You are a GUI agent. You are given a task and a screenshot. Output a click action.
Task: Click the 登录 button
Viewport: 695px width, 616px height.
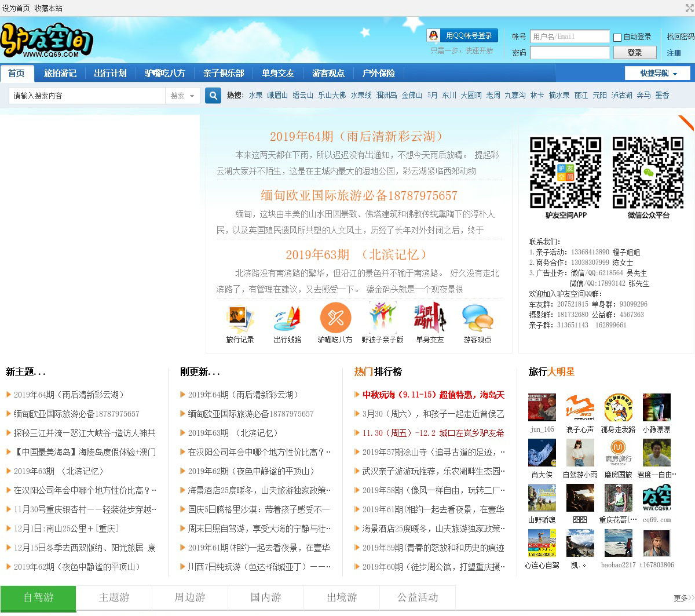tap(634, 53)
